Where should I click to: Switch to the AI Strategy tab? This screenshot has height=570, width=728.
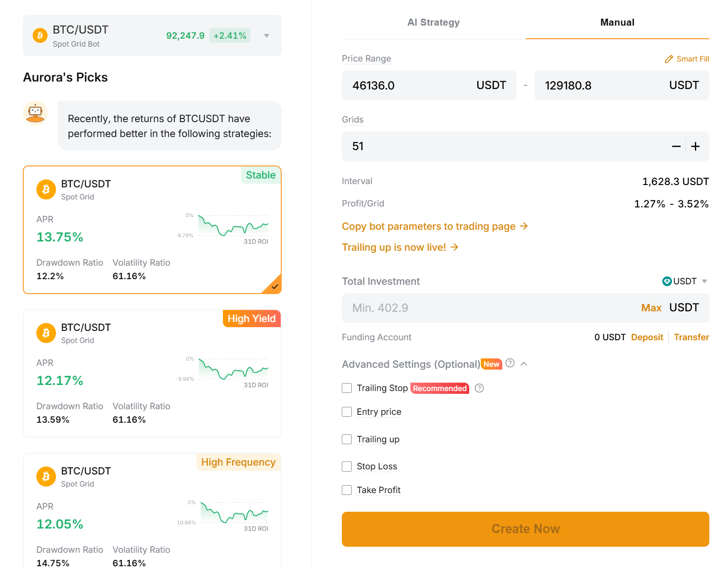point(433,22)
